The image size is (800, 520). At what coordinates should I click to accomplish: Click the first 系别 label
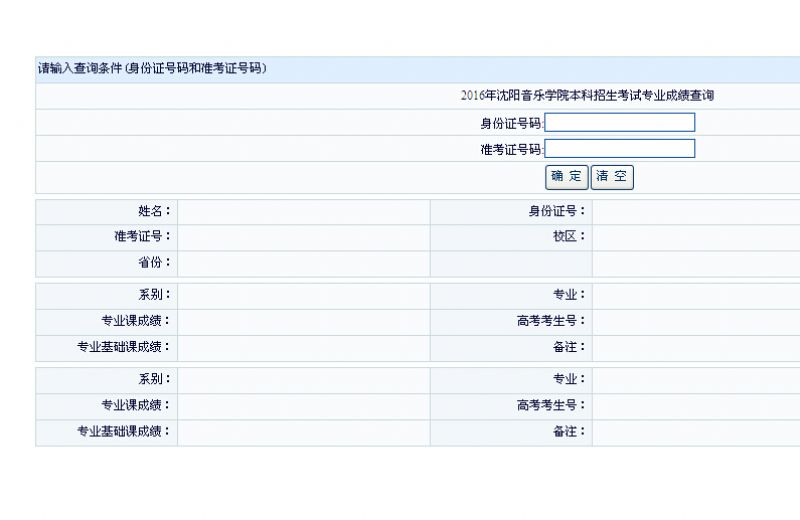[x=154, y=295]
